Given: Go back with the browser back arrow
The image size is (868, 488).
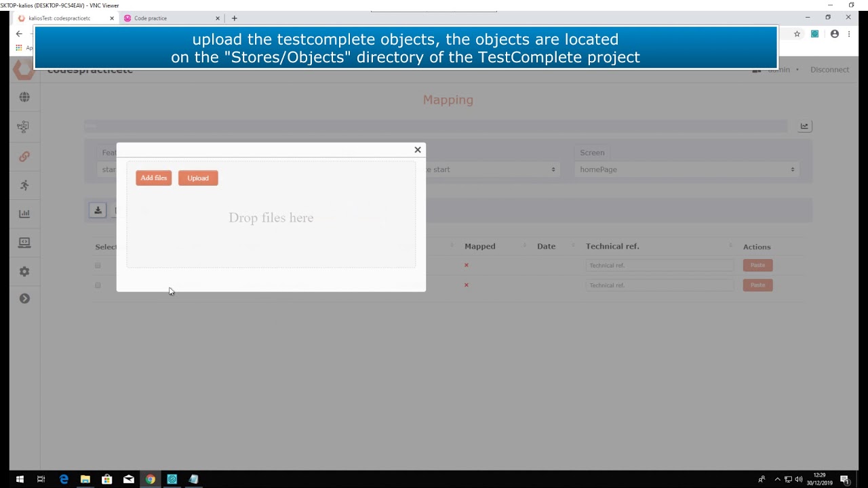Looking at the screenshot, I should coord(19,34).
